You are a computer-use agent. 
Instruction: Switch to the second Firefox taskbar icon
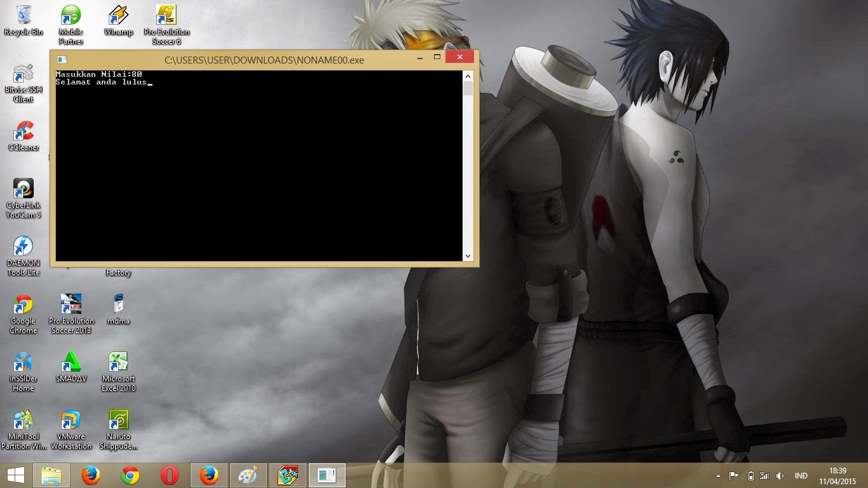[x=209, y=475]
